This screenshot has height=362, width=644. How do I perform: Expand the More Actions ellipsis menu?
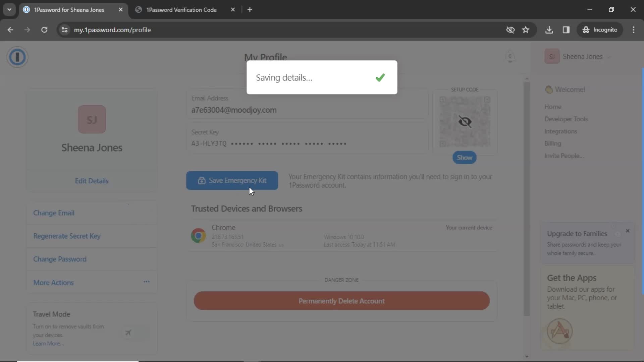click(x=147, y=283)
